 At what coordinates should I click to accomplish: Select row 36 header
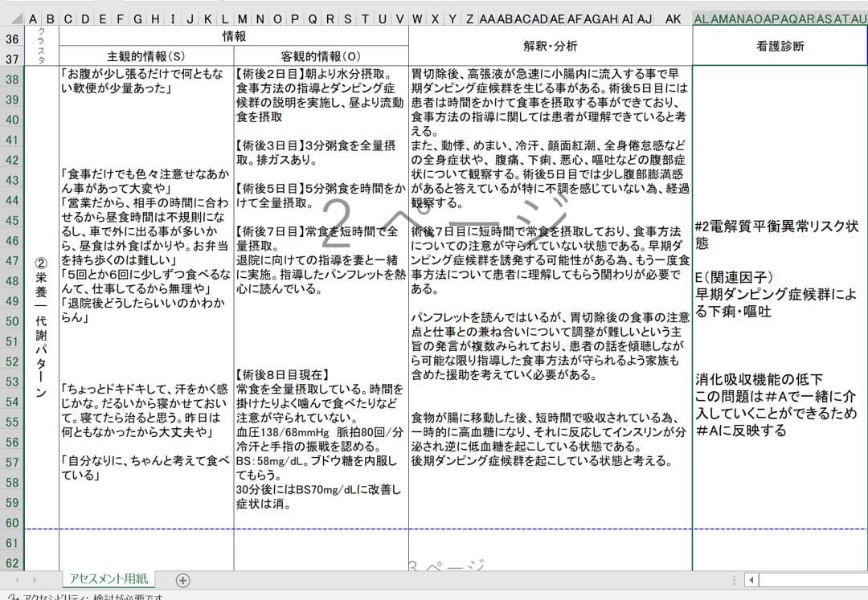point(12,39)
